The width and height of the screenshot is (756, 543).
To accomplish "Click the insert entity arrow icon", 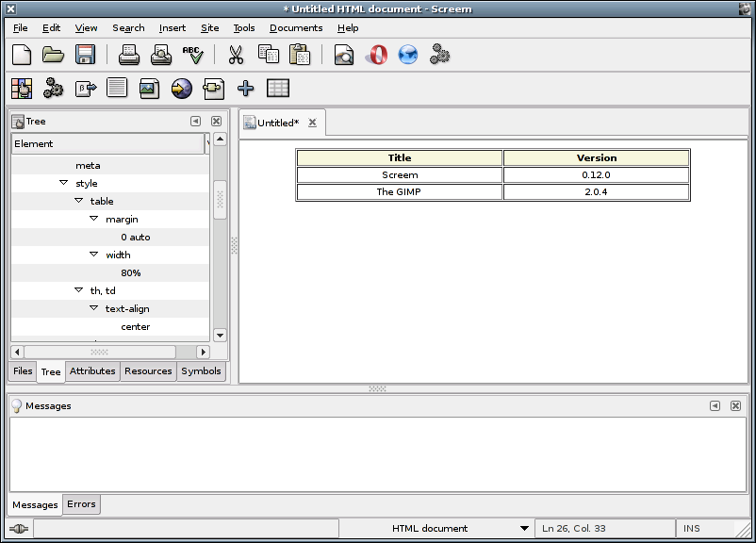I will click(86, 89).
